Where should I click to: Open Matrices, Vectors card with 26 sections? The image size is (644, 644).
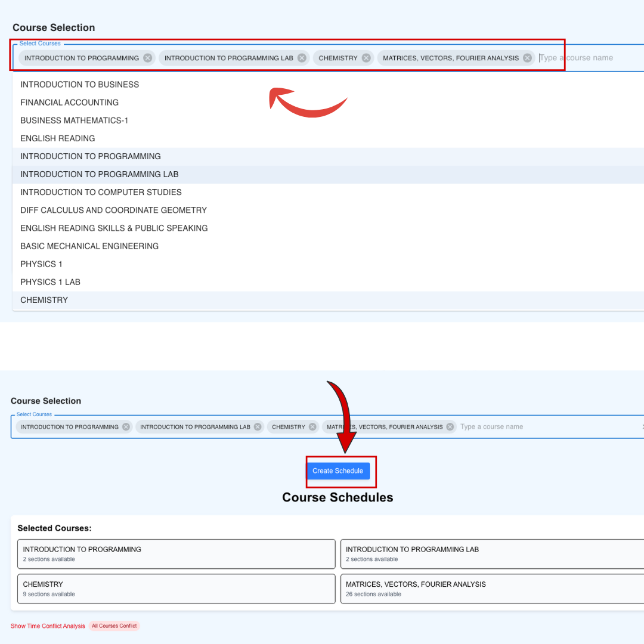point(492,589)
